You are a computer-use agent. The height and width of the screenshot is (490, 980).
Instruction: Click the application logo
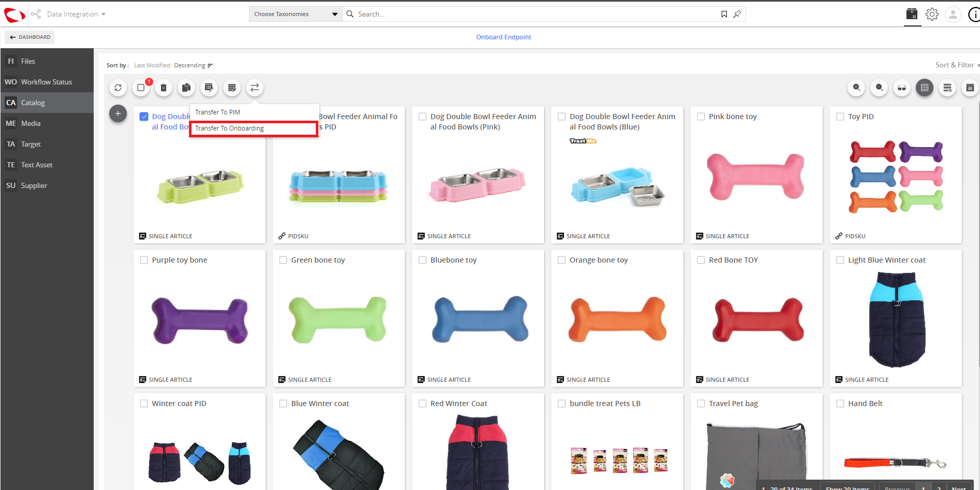coord(14,15)
